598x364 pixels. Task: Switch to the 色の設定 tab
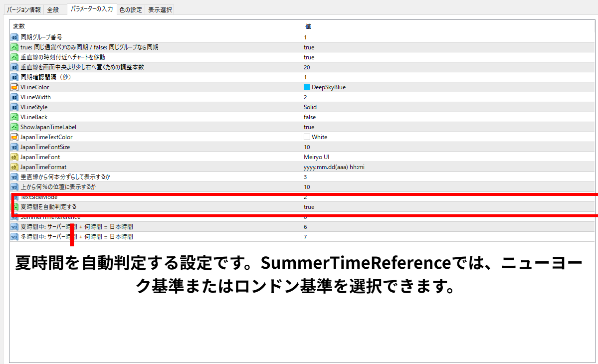click(131, 9)
